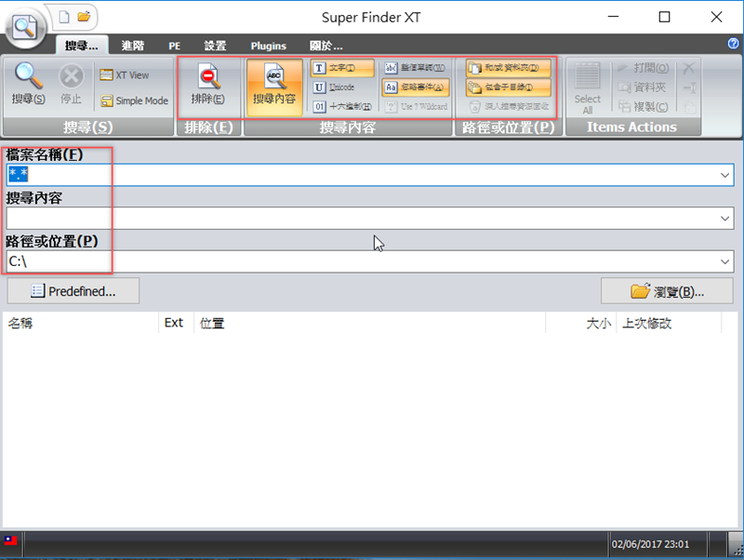Click the 瀏覽(B)... browse button
Image resolution: width=744 pixels, height=560 pixels.
[x=667, y=291]
